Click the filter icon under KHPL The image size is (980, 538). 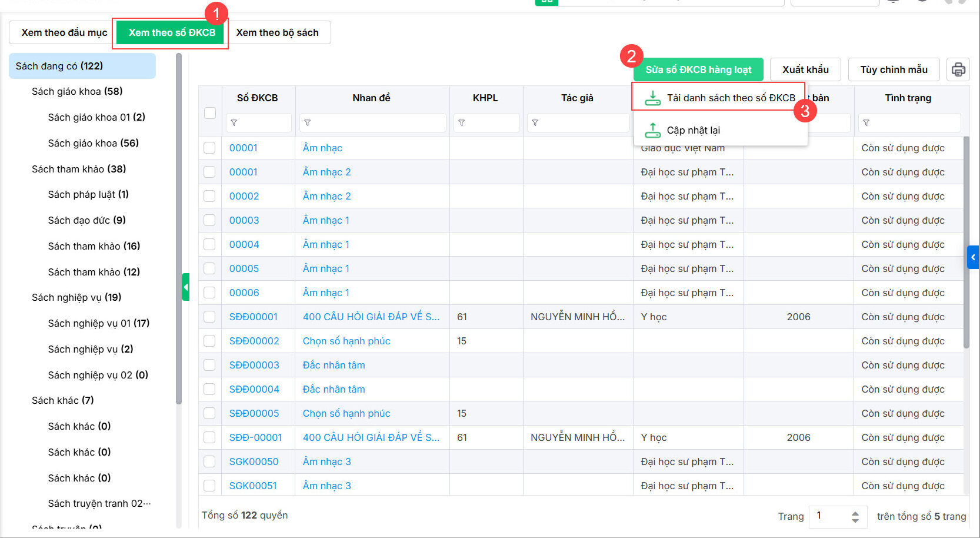[x=462, y=122]
